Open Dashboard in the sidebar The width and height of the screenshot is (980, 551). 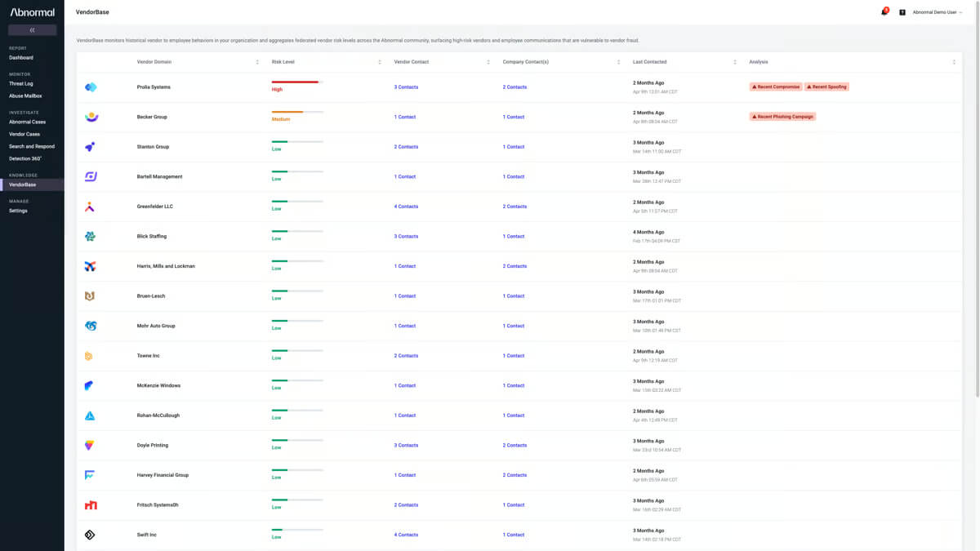(21, 58)
